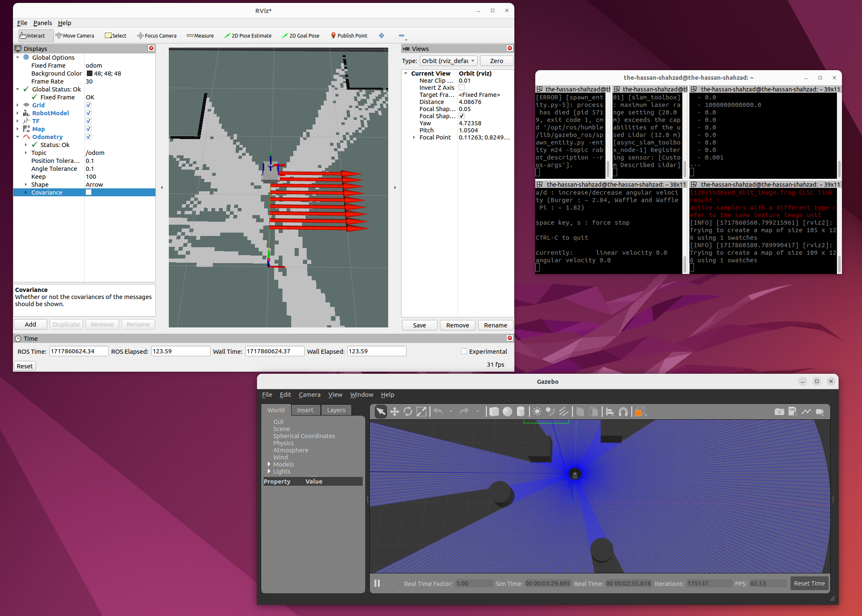This screenshot has height=616, width=862.
Task: Toggle the Experimental checkbox
Action: 464,351
